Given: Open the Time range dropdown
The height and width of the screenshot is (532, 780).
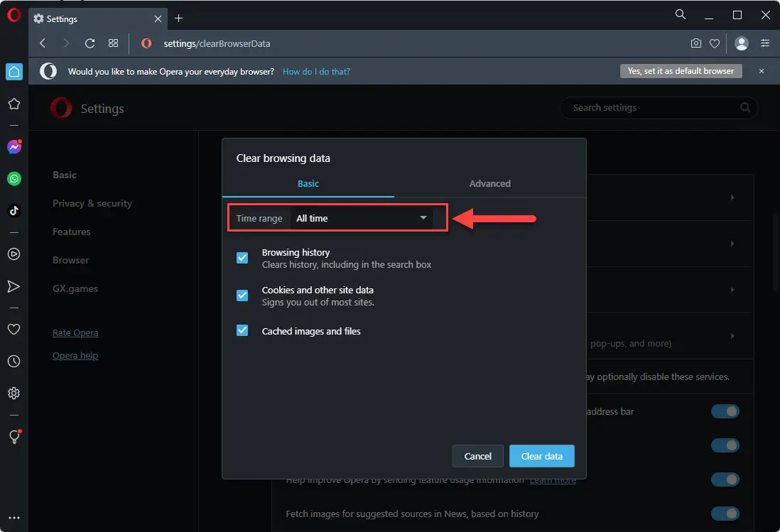Looking at the screenshot, I should coord(361,218).
